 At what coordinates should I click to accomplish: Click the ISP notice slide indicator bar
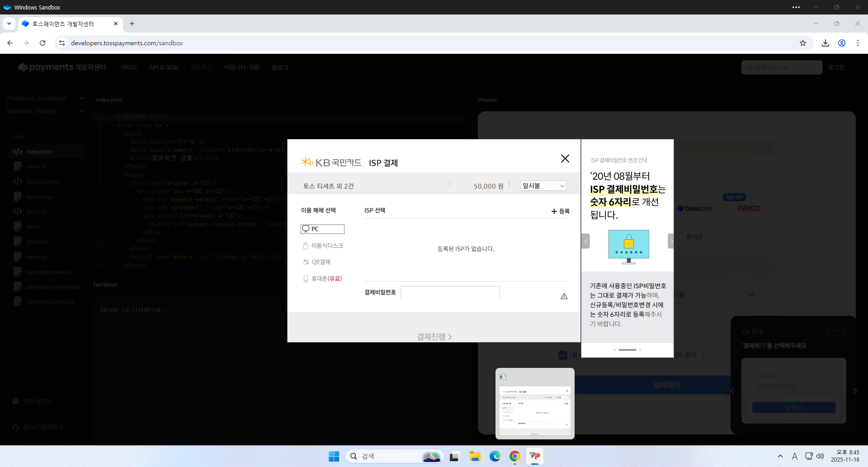(627, 350)
